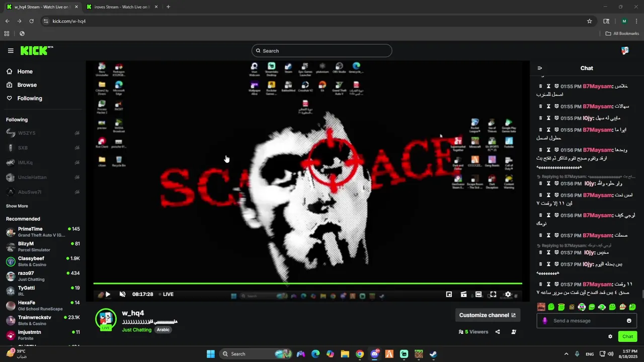The image size is (644, 362).
Task: Open the browser apps grid shortcut
Action: pos(7,34)
